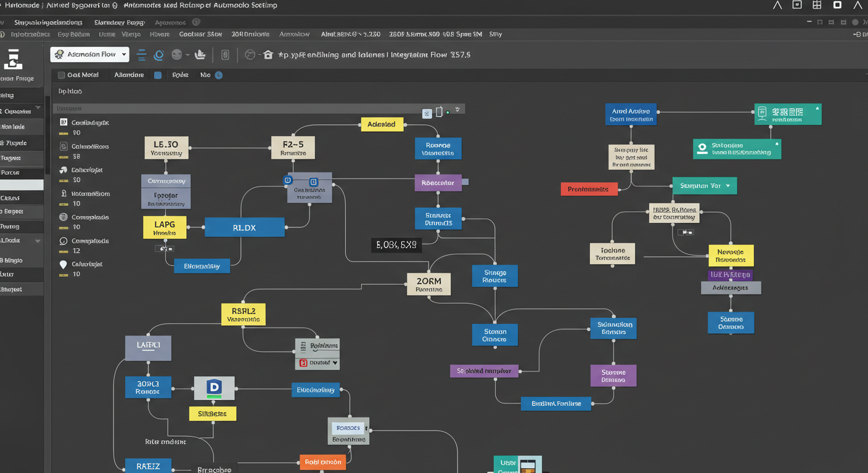Collapse the top teal node caret

point(817,108)
